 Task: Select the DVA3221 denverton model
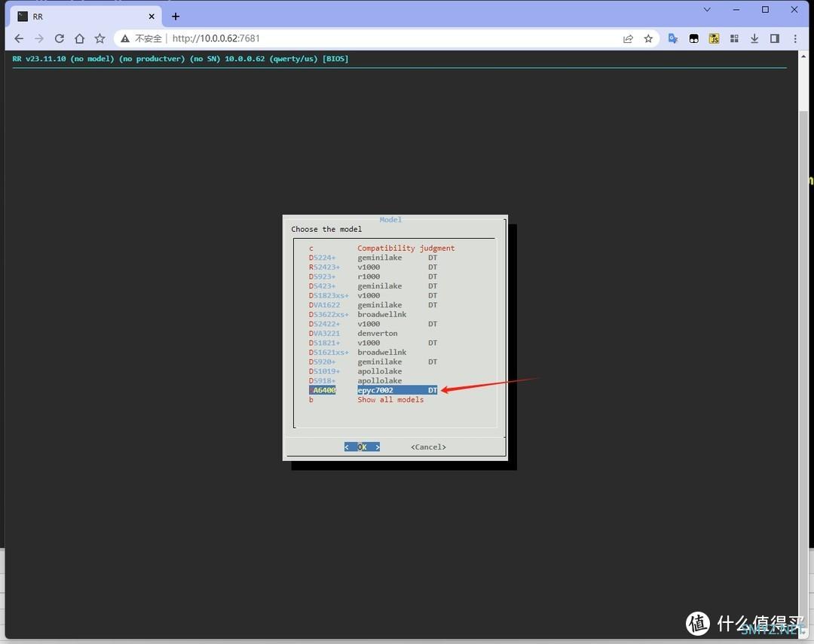coord(353,333)
